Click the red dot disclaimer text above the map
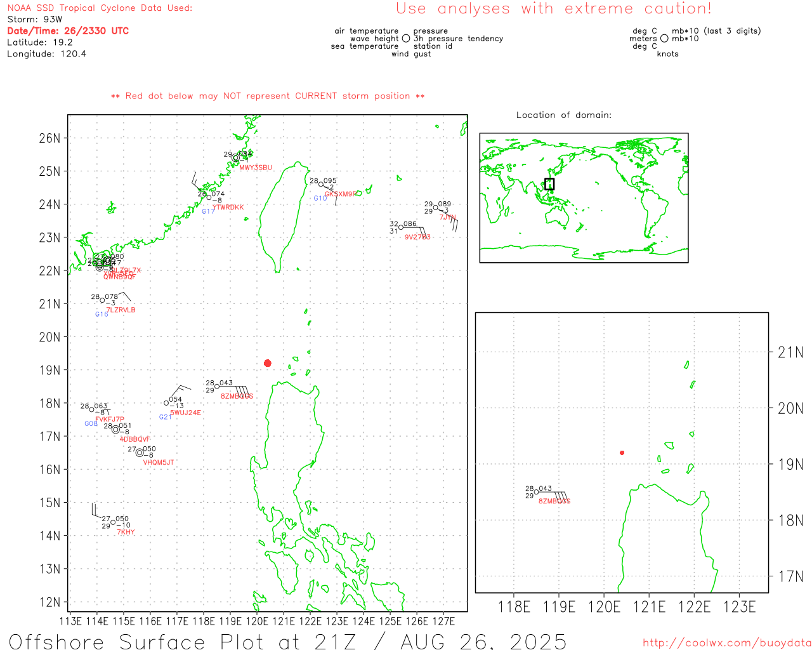The image size is (812, 650). tap(268, 96)
